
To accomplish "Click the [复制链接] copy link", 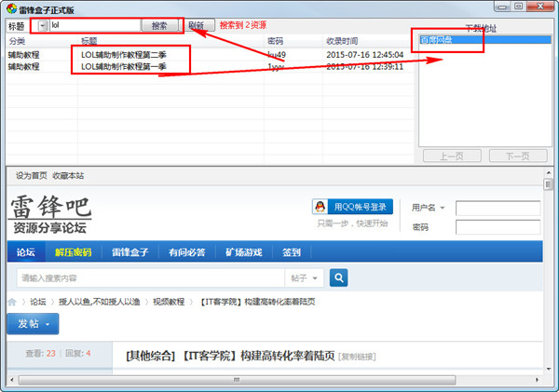I will (x=357, y=357).
